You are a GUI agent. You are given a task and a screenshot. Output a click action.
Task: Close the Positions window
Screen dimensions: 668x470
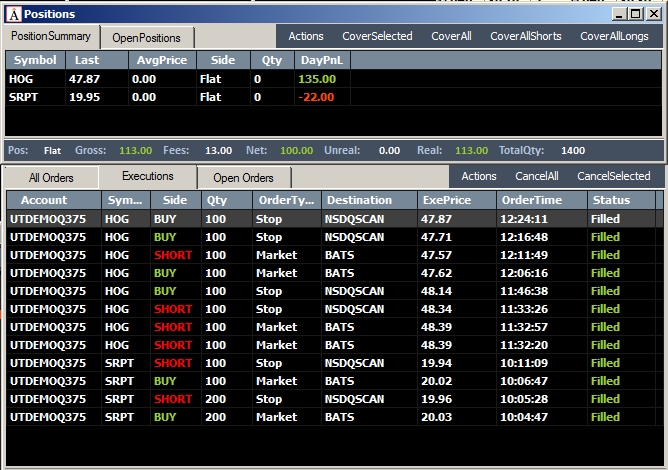pyautogui.click(x=653, y=14)
